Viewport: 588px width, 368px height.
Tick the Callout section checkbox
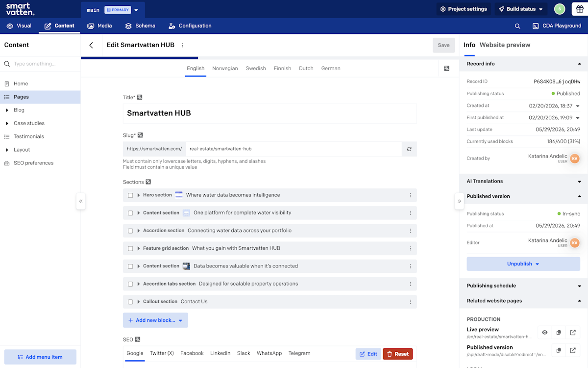pos(130,301)
